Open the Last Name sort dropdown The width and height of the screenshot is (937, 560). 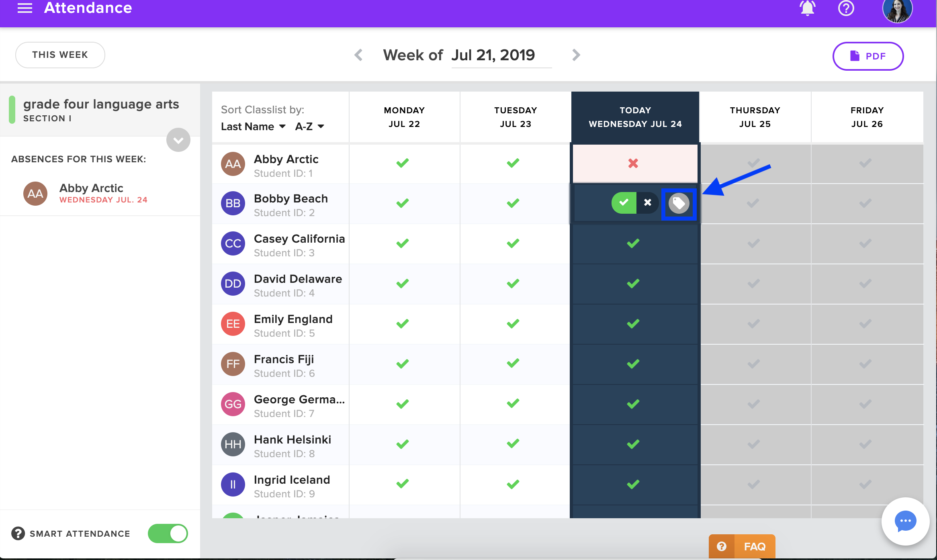253,127
